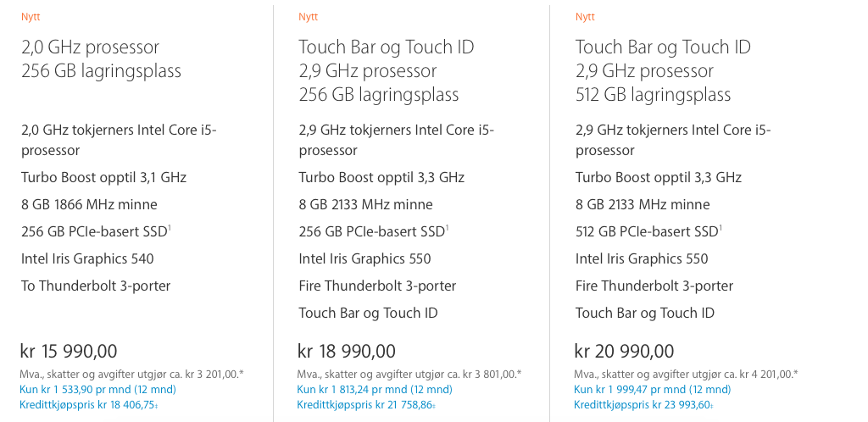Click footnote 1 after the 512 GB PCIe-basert SSD

point(721,227)
